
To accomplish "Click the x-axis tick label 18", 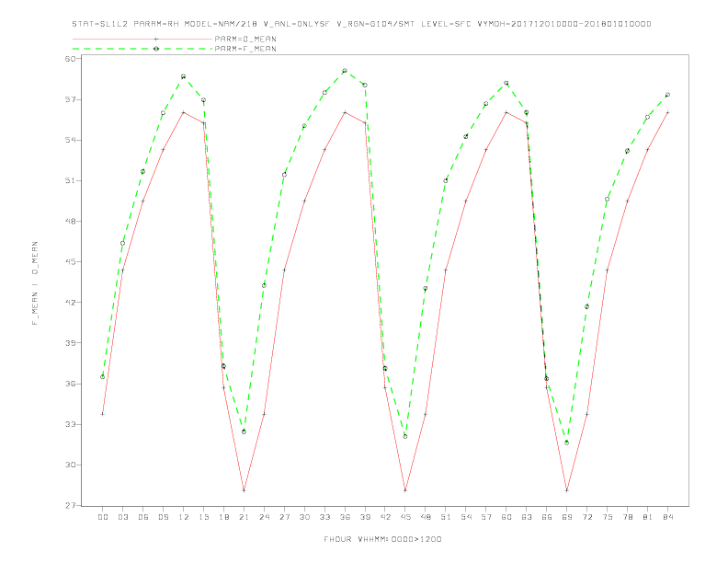I will click(x=223, y=517).
